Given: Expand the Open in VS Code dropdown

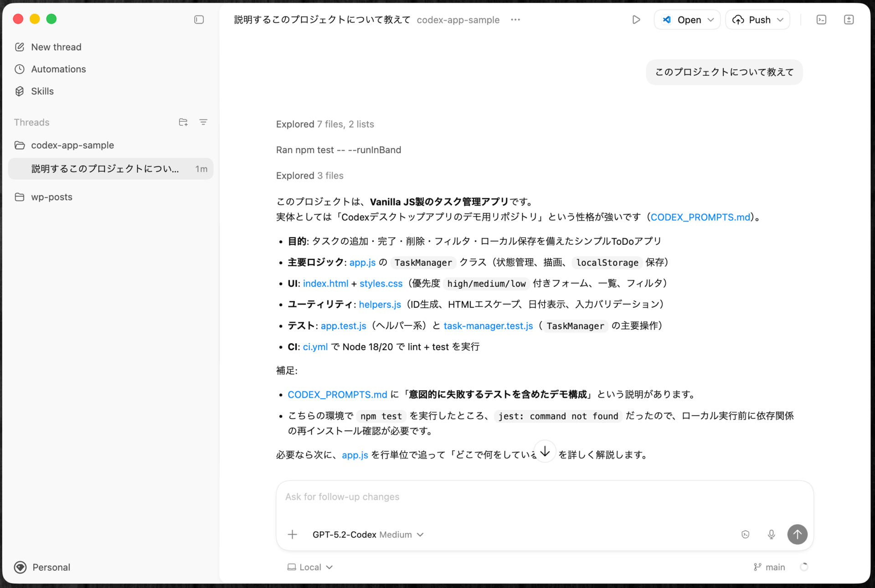Looking at the screenshot, I should click(711, 20).
